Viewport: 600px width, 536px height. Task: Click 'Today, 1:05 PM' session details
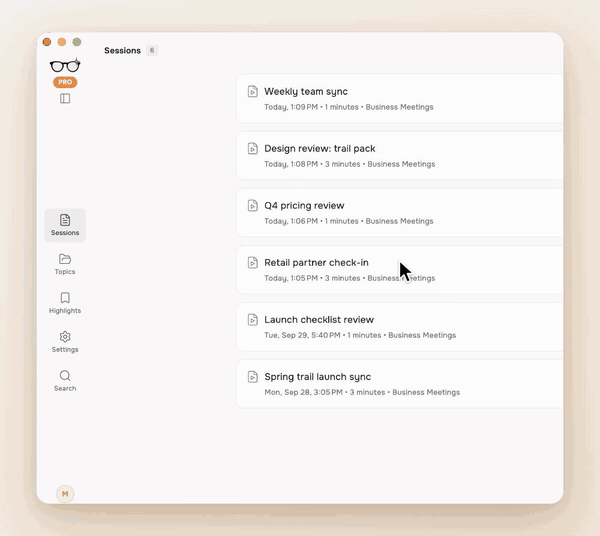click(x=350, y=278)
